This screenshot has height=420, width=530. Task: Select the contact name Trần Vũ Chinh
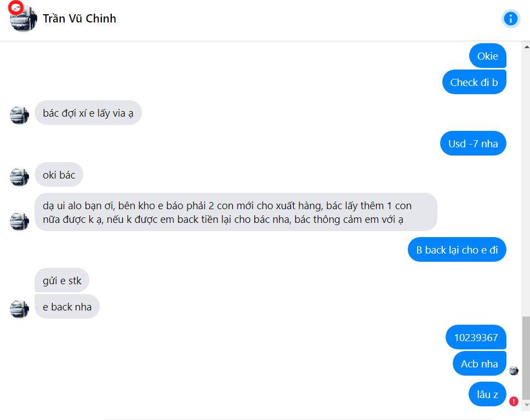point(79,18)
